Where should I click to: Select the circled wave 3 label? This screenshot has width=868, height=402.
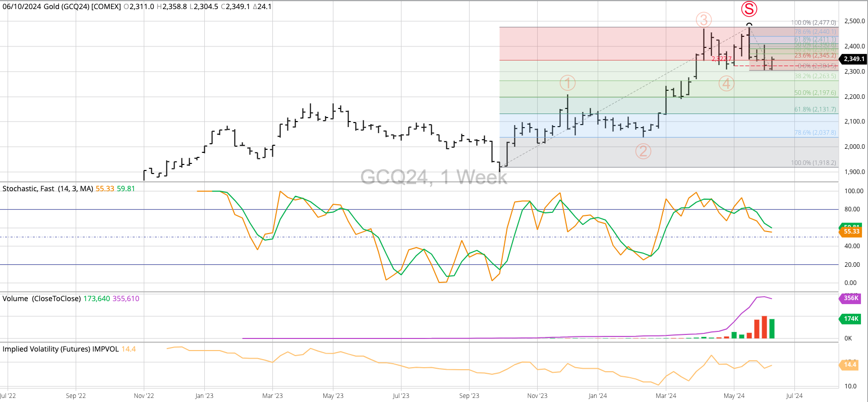coord(704,20)
